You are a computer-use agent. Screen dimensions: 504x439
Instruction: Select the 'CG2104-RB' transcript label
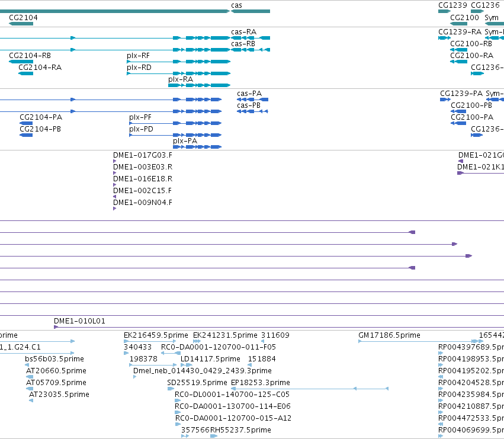coord(30,56)
